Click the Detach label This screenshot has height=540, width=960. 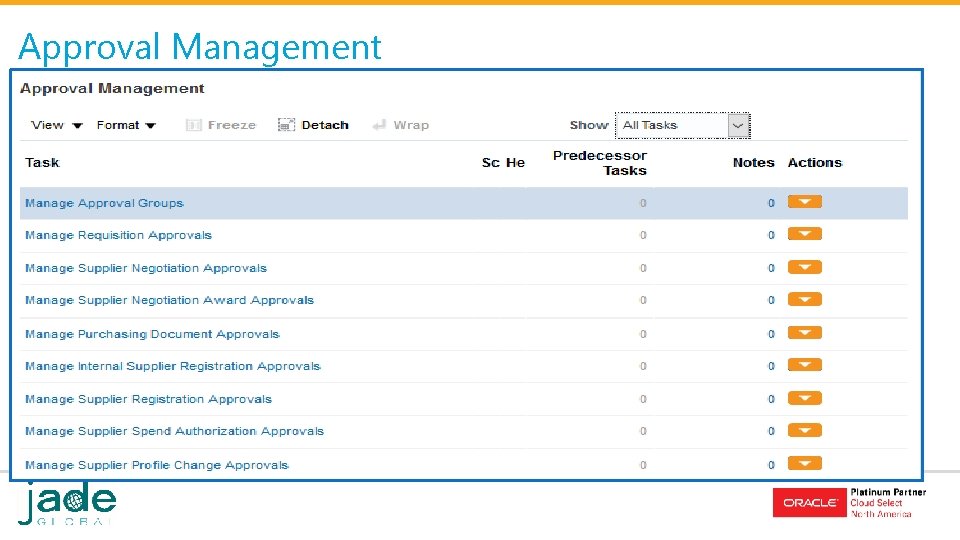tap(325, 125)
